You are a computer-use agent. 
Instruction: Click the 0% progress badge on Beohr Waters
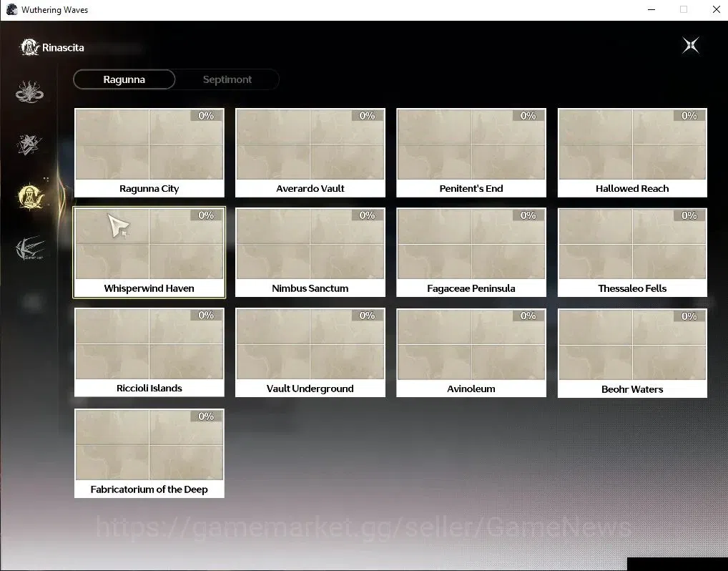click(689, 316)
